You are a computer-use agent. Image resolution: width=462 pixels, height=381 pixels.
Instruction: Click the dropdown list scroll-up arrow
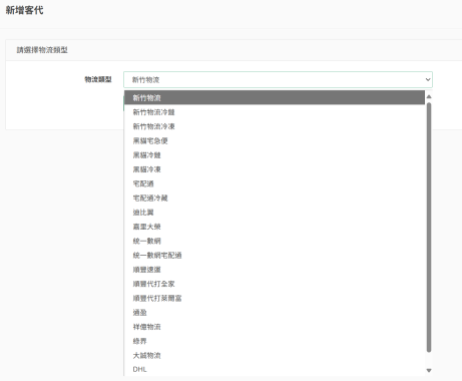[x=429, y=97]
